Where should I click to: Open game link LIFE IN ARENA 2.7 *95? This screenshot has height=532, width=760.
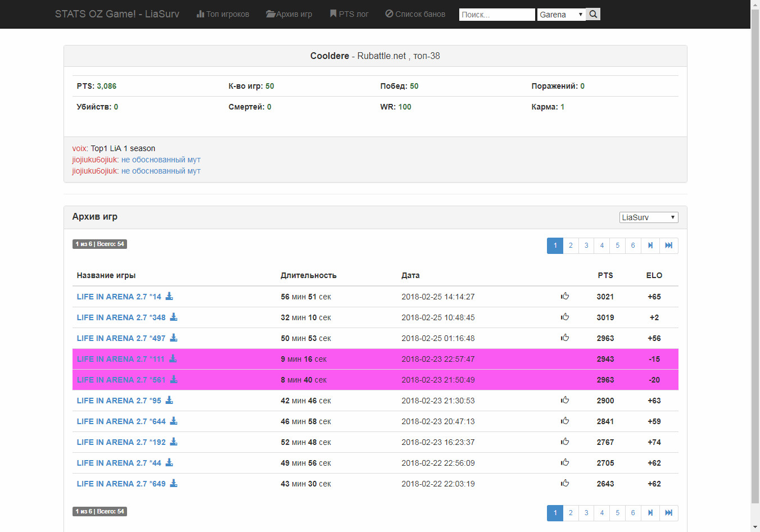tap(119, 401)
